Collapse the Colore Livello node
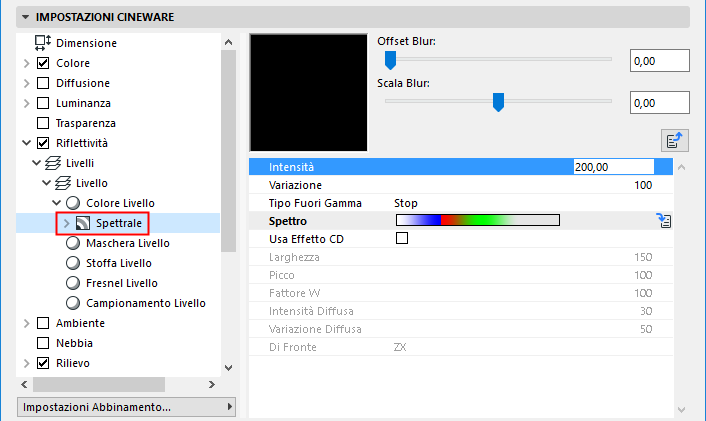 point(56,203)
